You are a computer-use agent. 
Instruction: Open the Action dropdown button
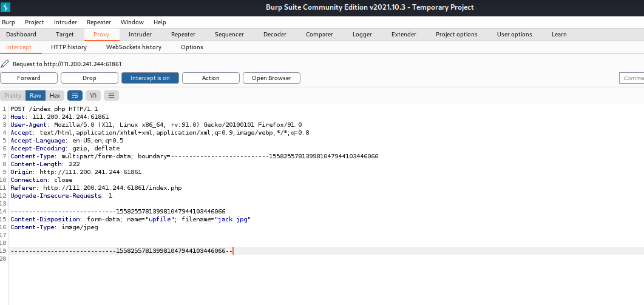(x=211, y=78)
